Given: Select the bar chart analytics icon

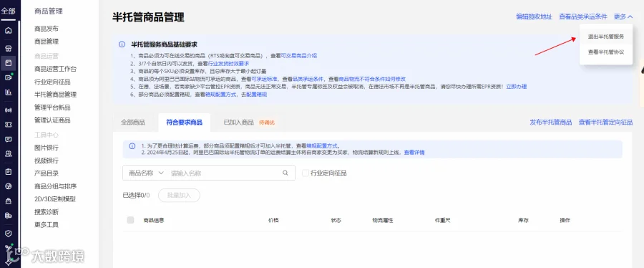Looking at the screenshot, I should [8, 92].
